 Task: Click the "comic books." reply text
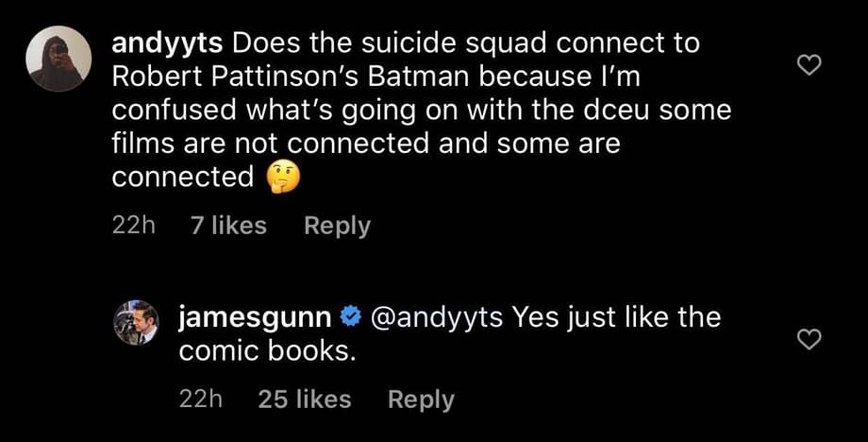click(269, 350)
